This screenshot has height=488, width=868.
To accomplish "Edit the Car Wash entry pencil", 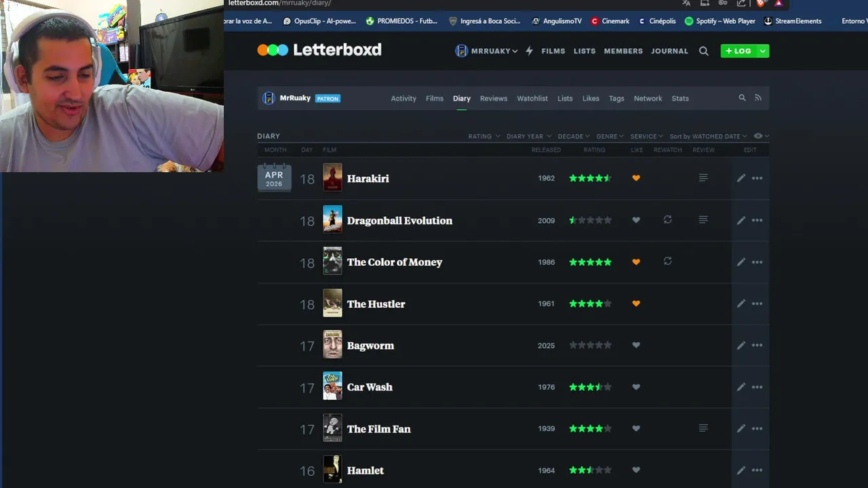I will [741, 387].
